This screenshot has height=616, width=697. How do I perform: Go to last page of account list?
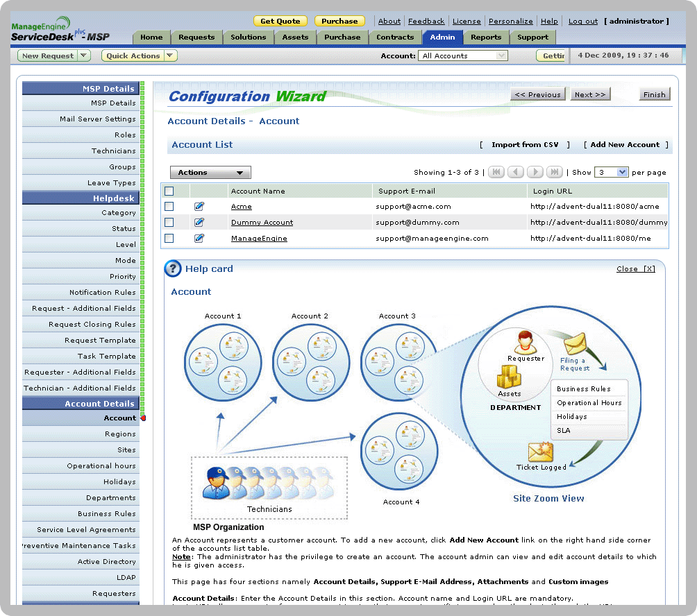554,172
